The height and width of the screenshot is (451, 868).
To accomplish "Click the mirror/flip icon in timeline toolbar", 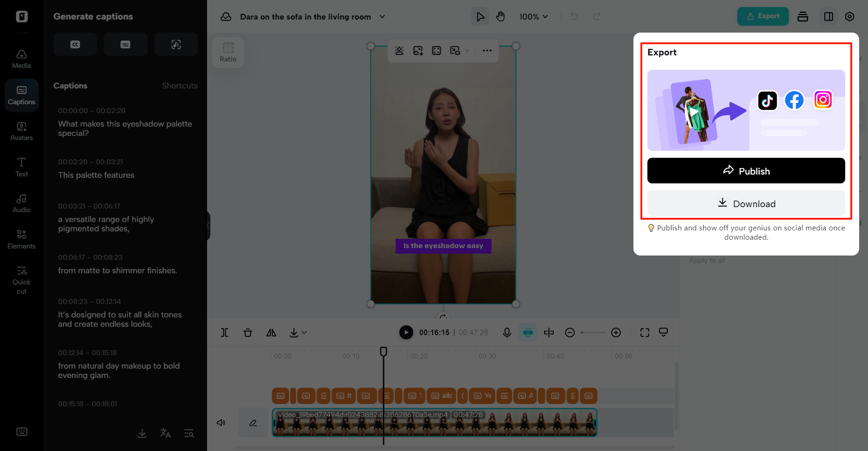I will click(x=271, y=332).
